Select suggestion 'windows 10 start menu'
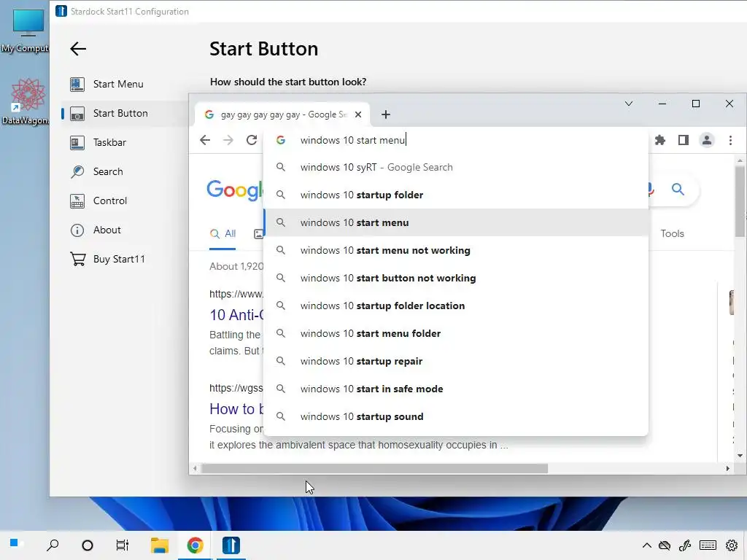 (x=456, y=222)
